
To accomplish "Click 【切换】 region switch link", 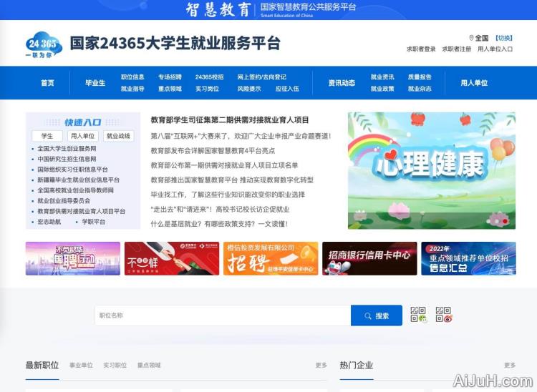I will pos(503,38).
